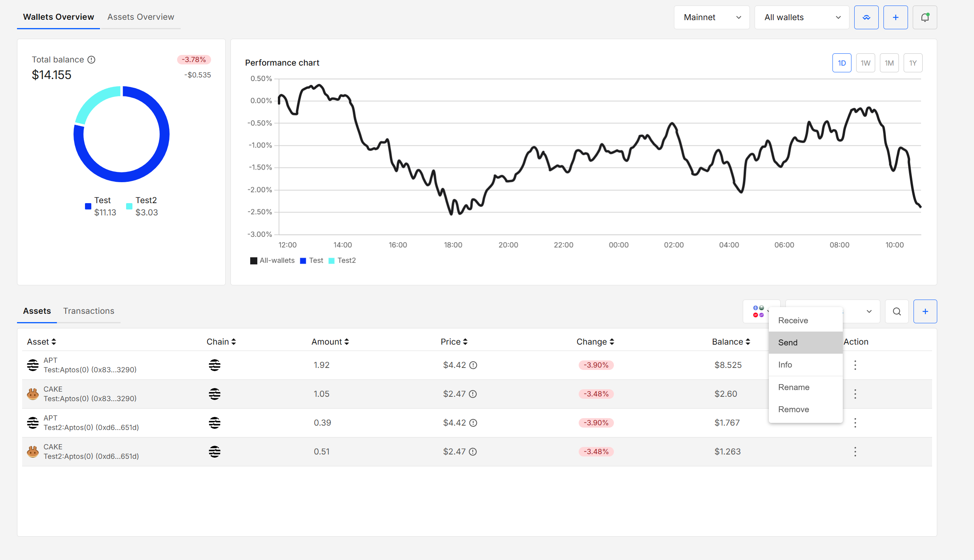Screen dimensions: 974x560
Task: Open actions menu for CAKE $1.263 row
Action: [x=855, y=452]
